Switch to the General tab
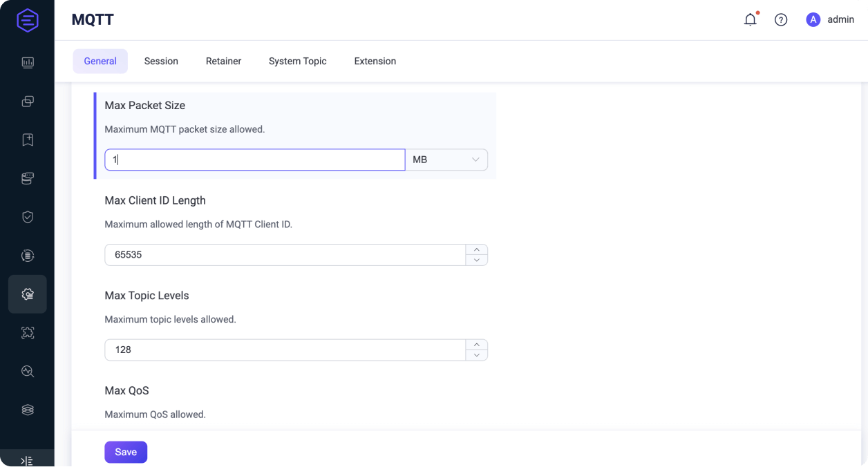The image size is (868, 467). pyautogui.click(x=100, y=61)
